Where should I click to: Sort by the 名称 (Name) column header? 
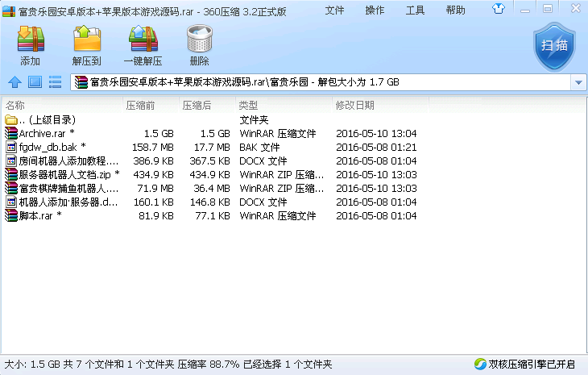(x=15, y=106)
